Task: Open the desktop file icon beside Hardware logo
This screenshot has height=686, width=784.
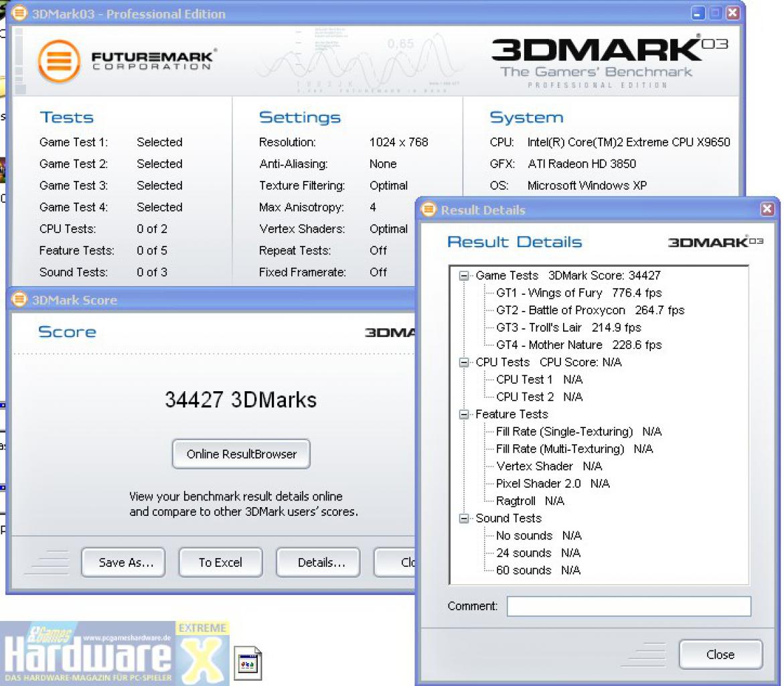Action: [248, 663]
